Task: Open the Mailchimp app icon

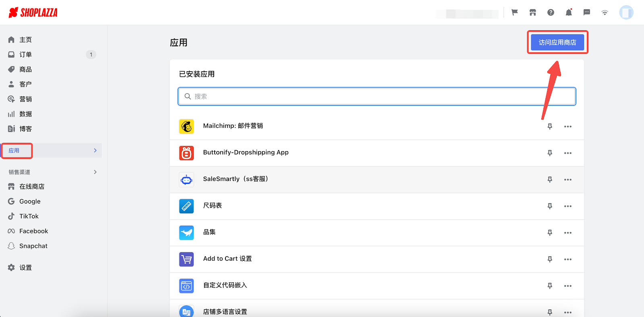Action: 186,127
